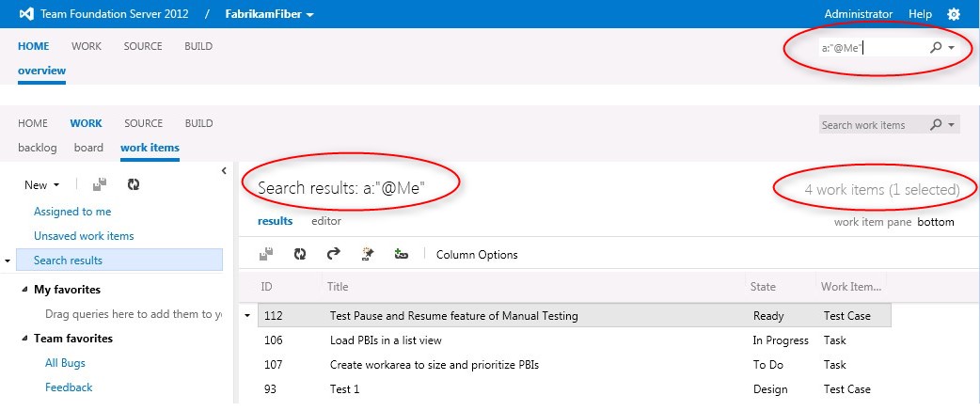Sort by the Work Item Type column header
Screen dimensions: 980x411
click(x=850, y=287)
